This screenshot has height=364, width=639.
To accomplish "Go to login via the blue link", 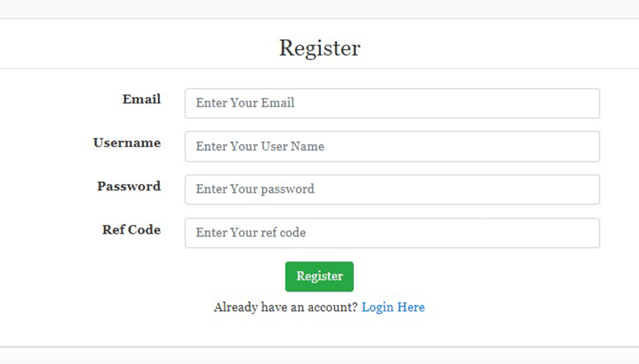I will tap(393, 307).
